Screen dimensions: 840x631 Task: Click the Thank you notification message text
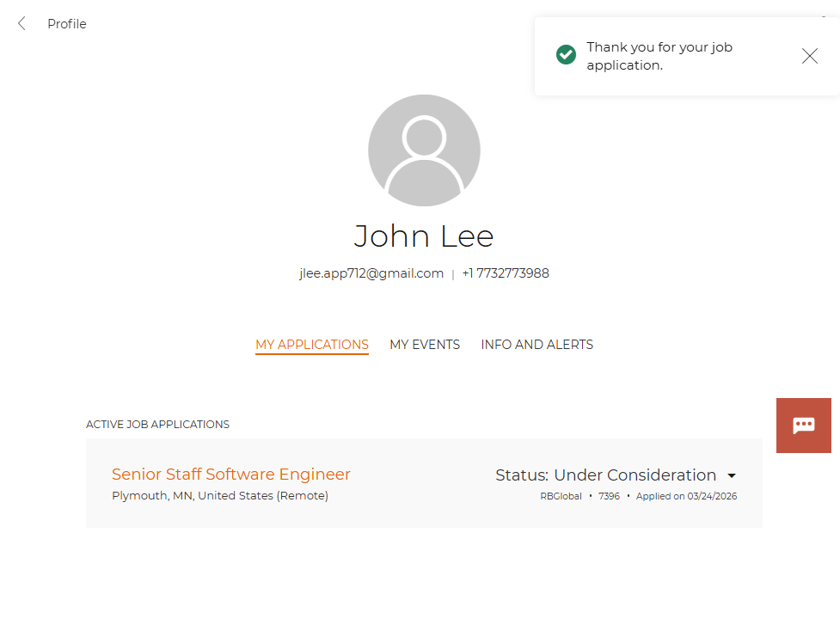pos(659,56)
